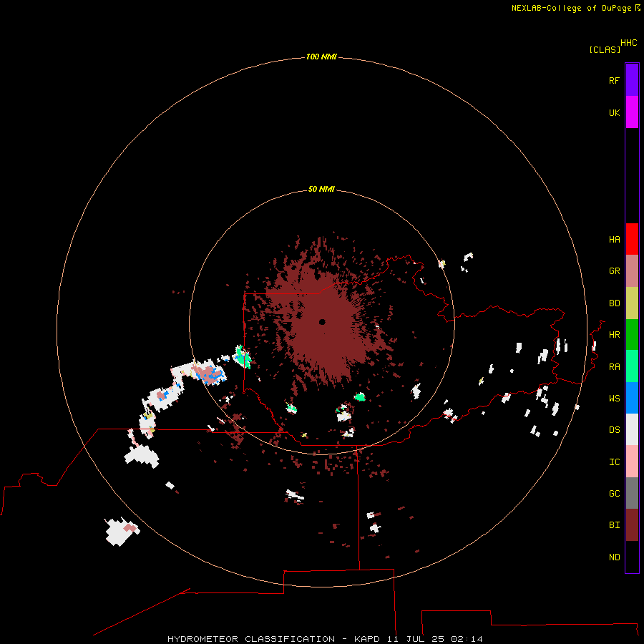Click the GC legend label

click(x=614, y=494)
